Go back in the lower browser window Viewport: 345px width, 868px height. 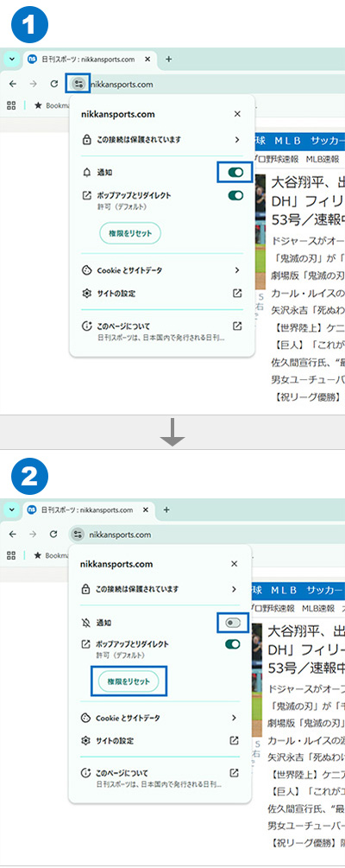(12, 535)
